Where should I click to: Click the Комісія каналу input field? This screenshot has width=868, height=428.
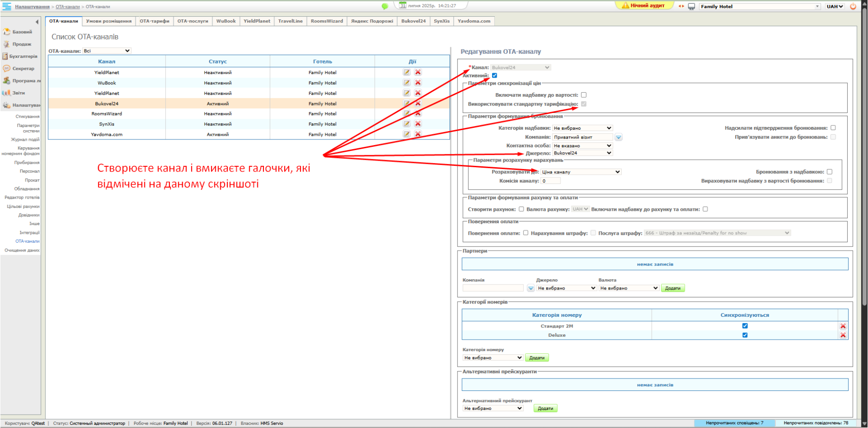point(550,181)
